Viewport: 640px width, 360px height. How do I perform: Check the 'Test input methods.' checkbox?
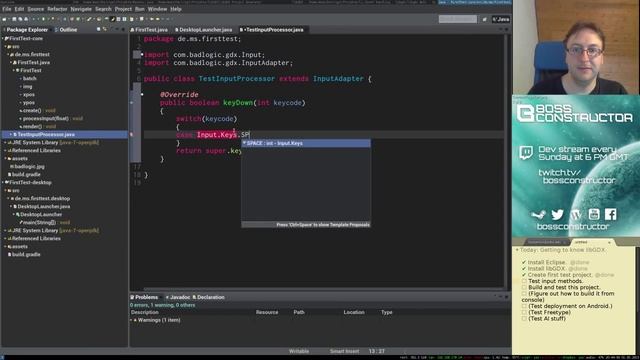coord(524,281)
